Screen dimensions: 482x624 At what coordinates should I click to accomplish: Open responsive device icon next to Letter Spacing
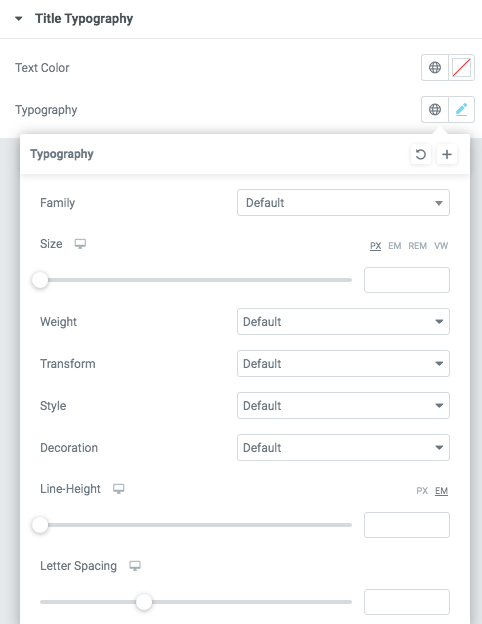(135, 566)
